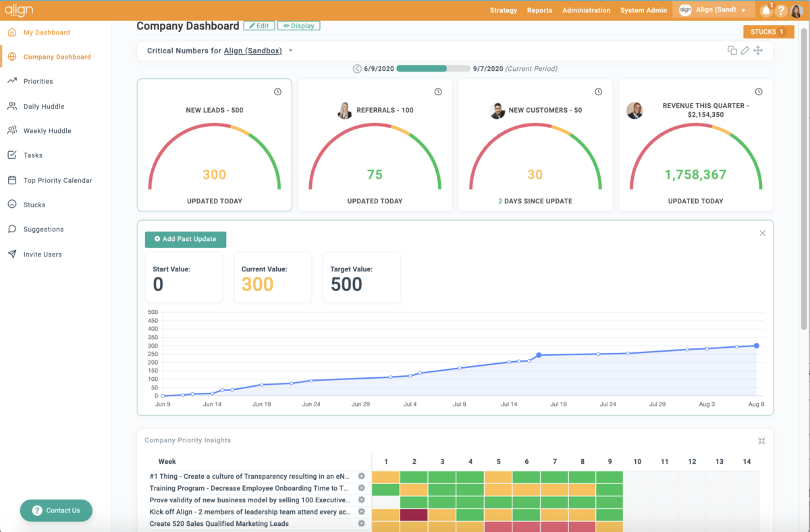Click the Add Past Update button
Viewport: 810px width, 532px height.
pos(185,239)
